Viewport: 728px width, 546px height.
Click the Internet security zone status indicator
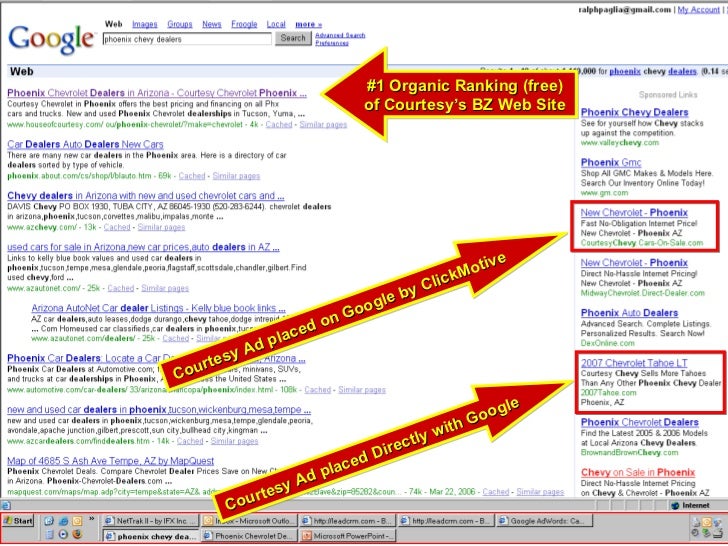pyautogui.click(x=690, y=506)
